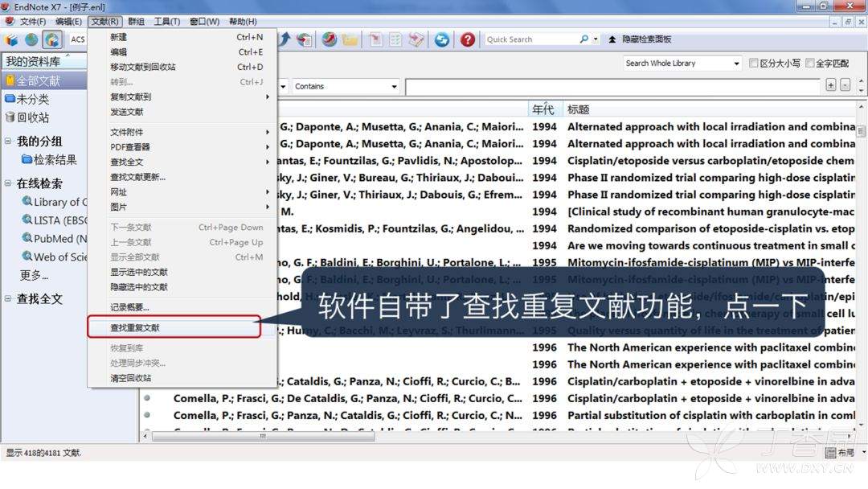
Task: Sort by the 年代 column header
Action: click(x=543, y=109)
